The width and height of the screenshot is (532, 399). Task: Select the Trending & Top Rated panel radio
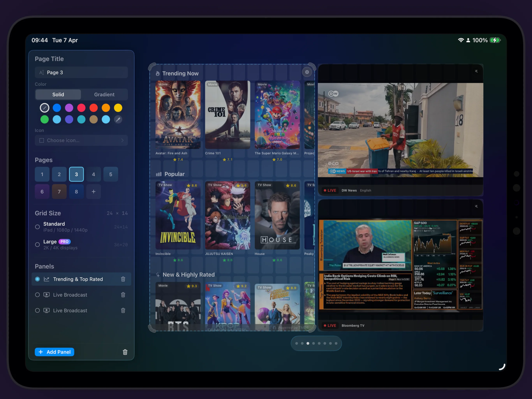tap(37, 279)
